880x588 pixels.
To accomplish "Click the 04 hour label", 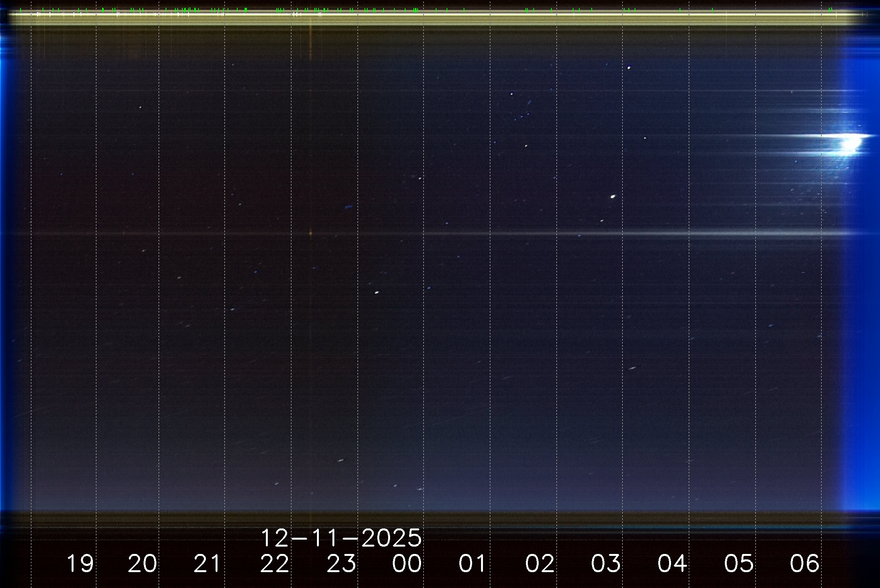I will tap(672, 563).
